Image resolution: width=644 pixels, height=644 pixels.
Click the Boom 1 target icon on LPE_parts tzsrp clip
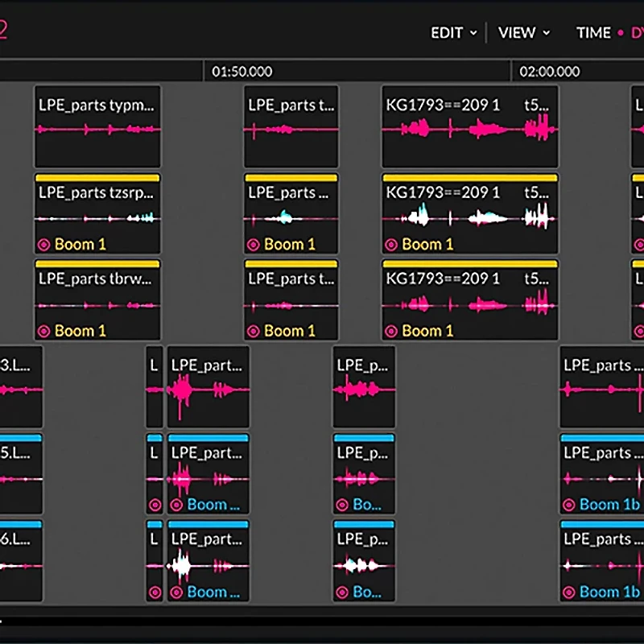click(x=43, y=244)
